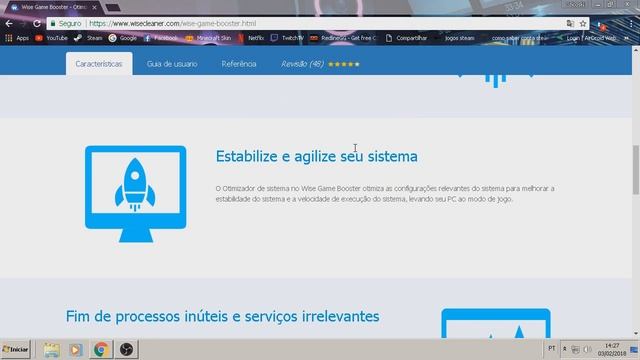This screenshot has height=360, width=640.
Task: Open a new tab with the new-tab button
Action: [113, 7]
